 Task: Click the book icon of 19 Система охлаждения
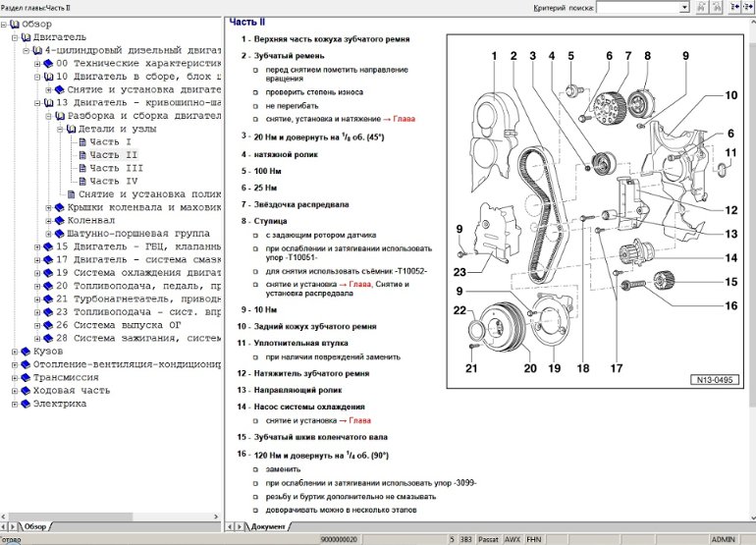(48, 273)
